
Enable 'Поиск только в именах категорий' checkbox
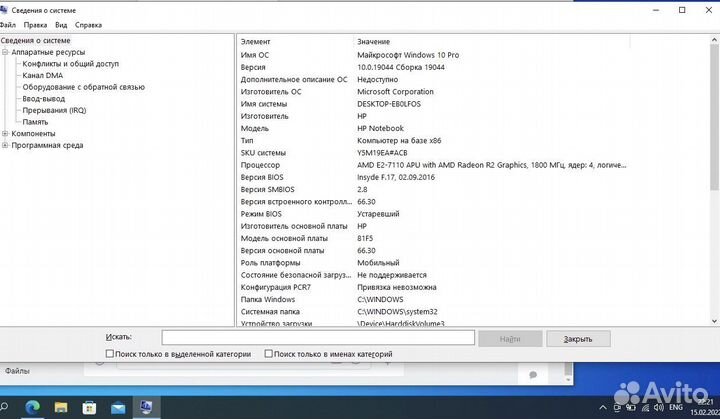[x=268, y=354]
